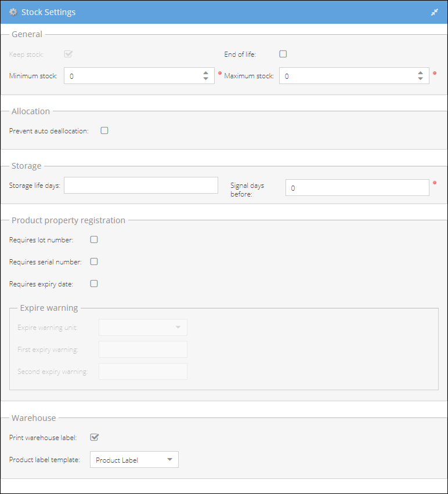Collapse the Stock Settings panel with the arrows icon
Viewport: 448px width, 494px height.
coord(435,12)
